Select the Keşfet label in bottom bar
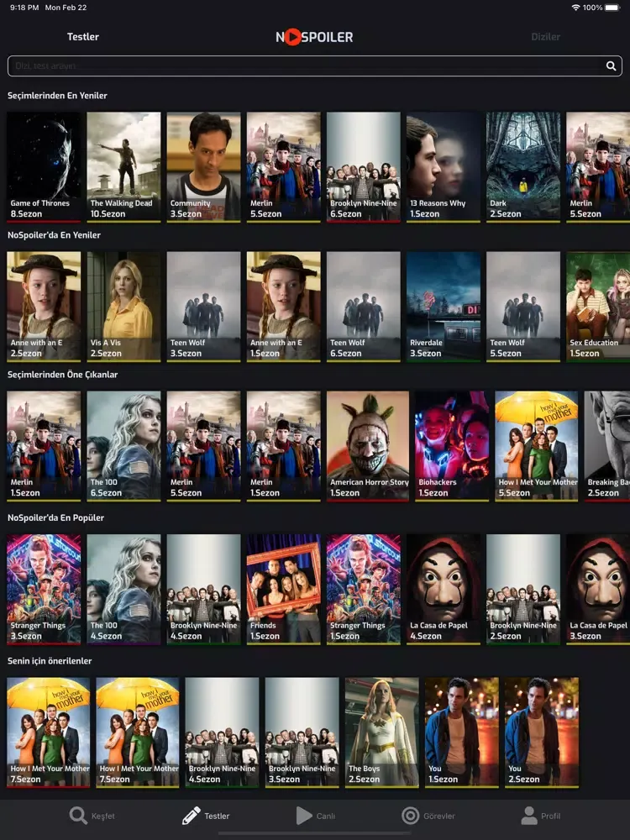The image size is (630, 840). click(x=102, y=816)
